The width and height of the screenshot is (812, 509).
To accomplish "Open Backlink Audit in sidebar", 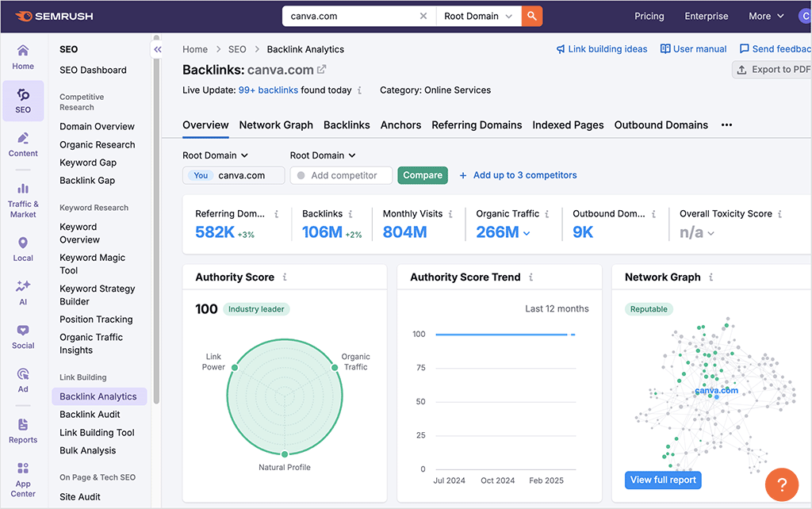I will (90, 414).
